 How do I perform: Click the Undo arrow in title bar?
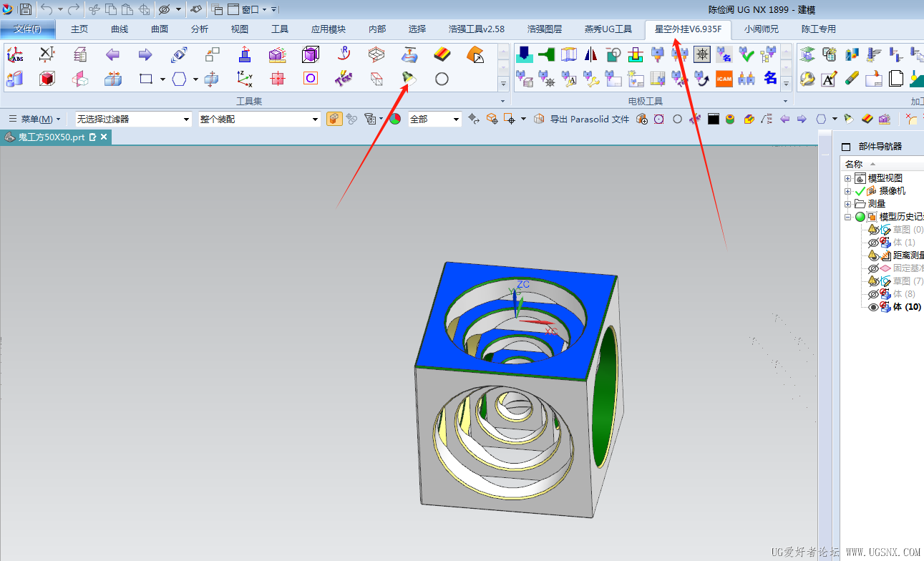click(46, 9)
